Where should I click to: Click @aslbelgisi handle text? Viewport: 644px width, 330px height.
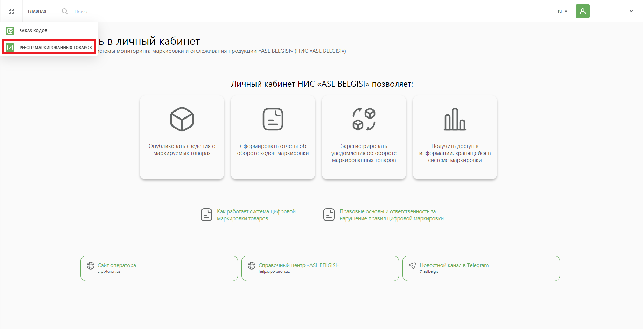(429, 272)
